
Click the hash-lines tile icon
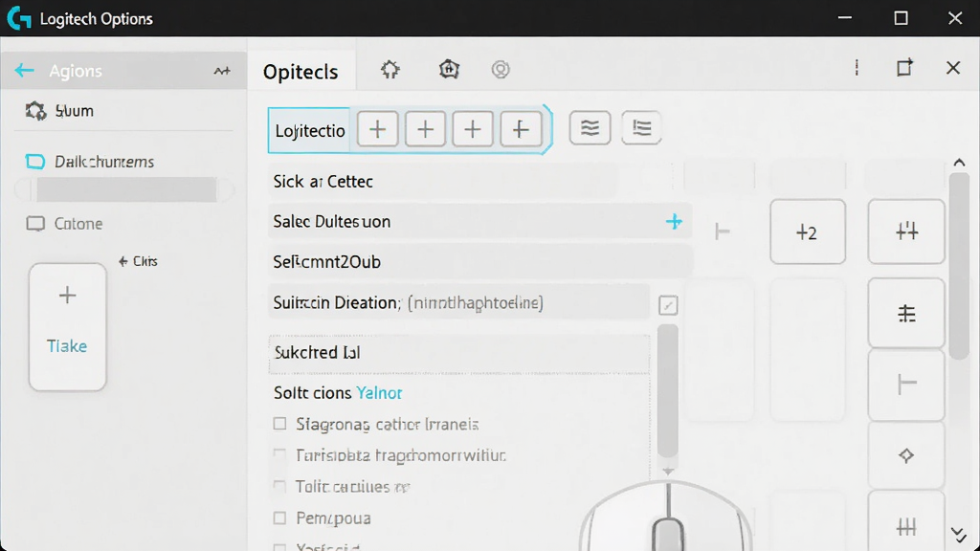(x=906, y=313)
